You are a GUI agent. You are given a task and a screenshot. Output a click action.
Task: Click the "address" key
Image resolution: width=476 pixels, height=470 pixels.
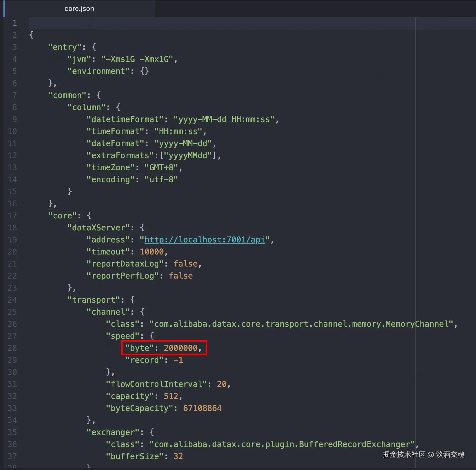tap(108, 240)
